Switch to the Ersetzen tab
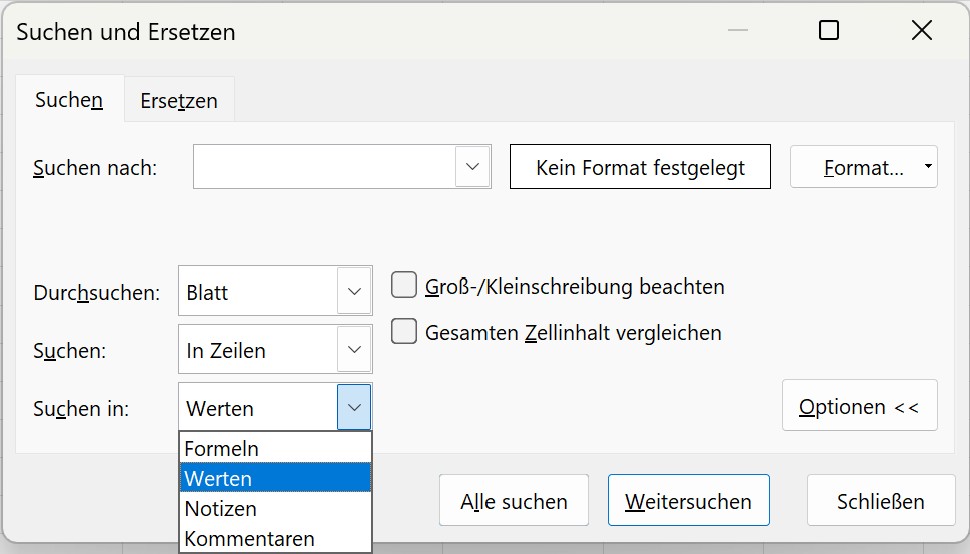 pyautogui.click(x=179, y=101)
